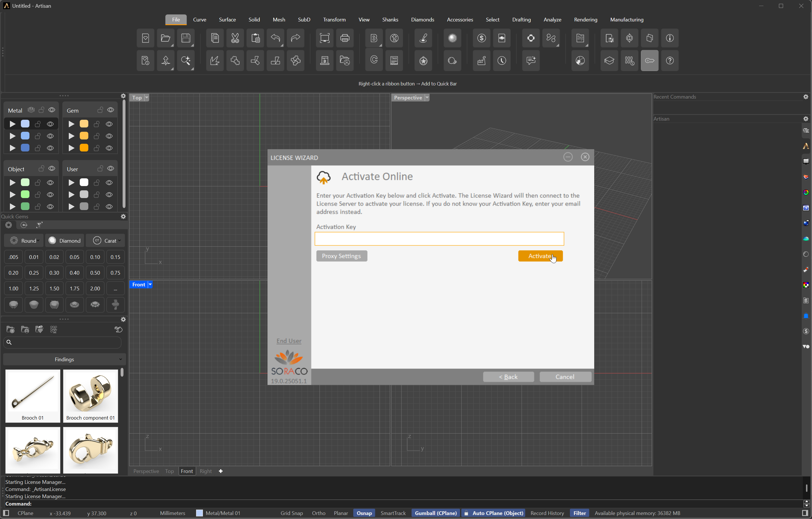Open the Diamond material dropdown

click(x=65, y=240)
